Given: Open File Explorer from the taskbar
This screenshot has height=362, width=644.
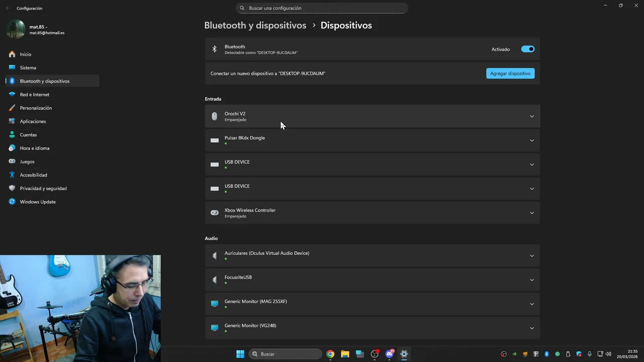Looking at the screenshot, I should point(345,354).
